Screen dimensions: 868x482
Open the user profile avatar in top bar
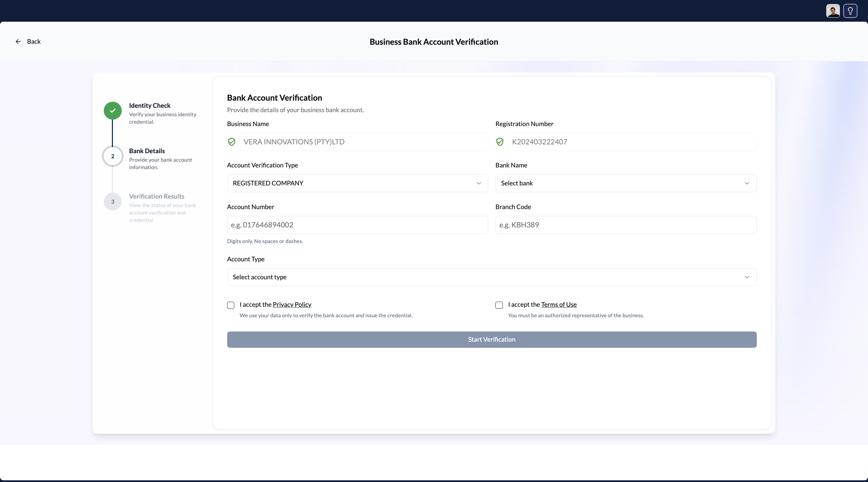[833, 11]
